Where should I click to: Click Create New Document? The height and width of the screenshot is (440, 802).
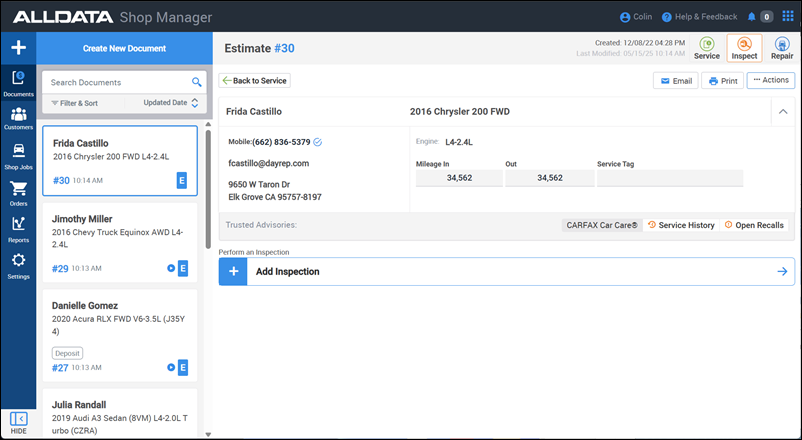pyautogui.click(x=124, y=48)
